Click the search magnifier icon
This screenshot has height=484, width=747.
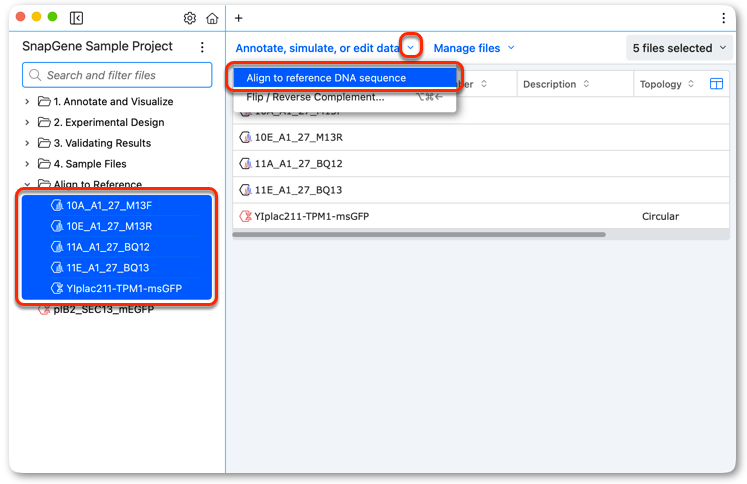(35, 75)
